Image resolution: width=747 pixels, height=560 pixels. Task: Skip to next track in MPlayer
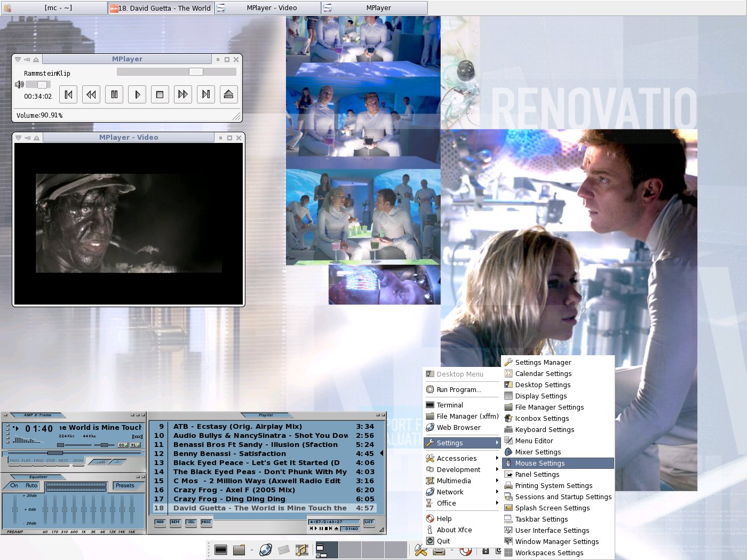[x=205, y=94]
